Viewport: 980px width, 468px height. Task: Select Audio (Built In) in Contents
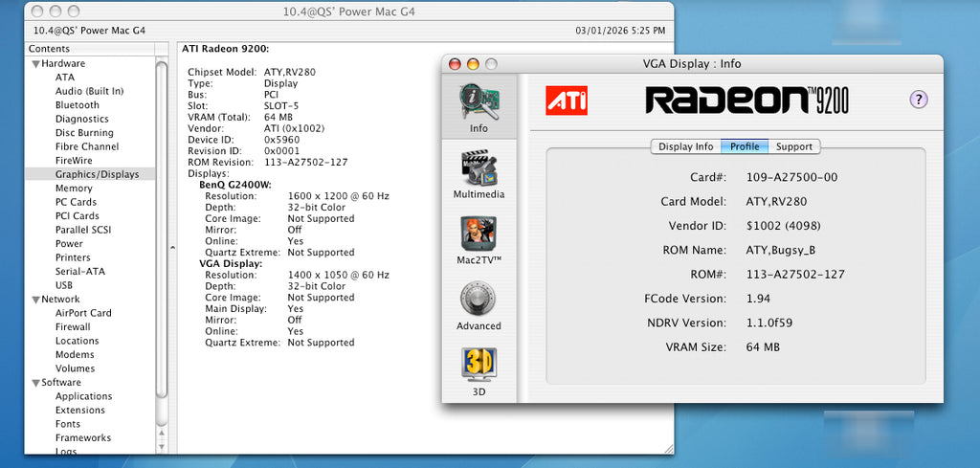(x=89, y=91)
